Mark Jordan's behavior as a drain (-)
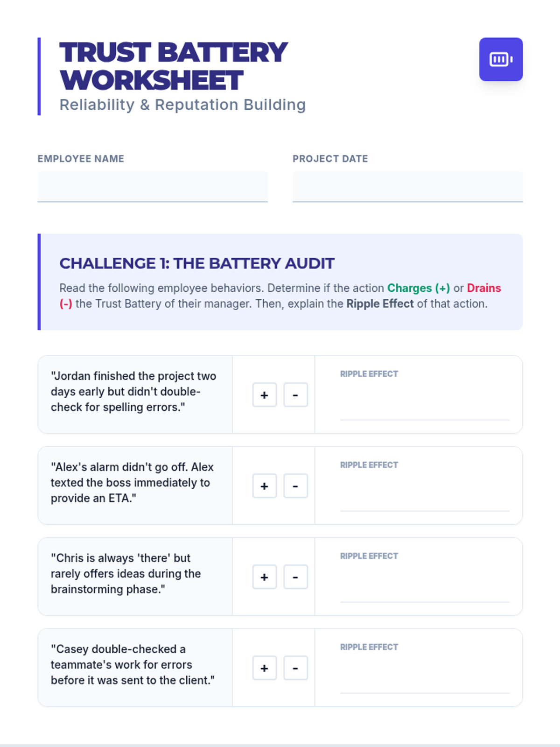 coord(295,395)
